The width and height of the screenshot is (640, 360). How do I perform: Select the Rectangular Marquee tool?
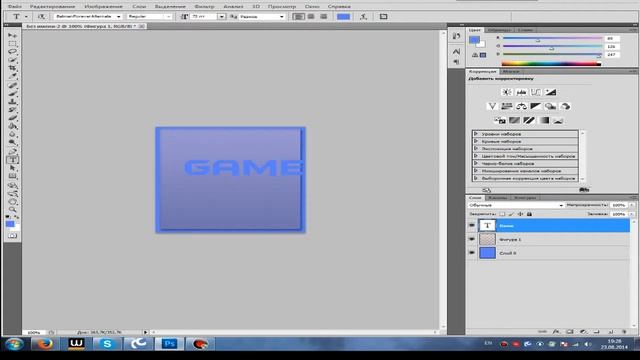(13, 44)
